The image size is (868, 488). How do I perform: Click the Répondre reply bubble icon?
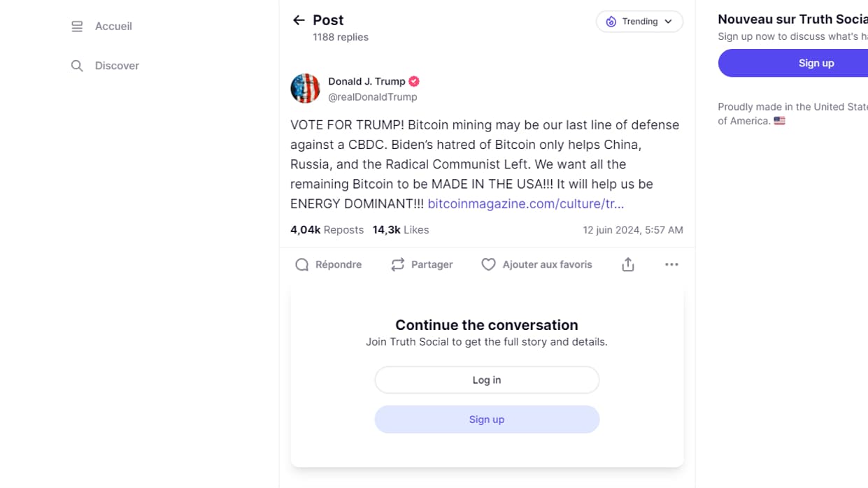302,264
